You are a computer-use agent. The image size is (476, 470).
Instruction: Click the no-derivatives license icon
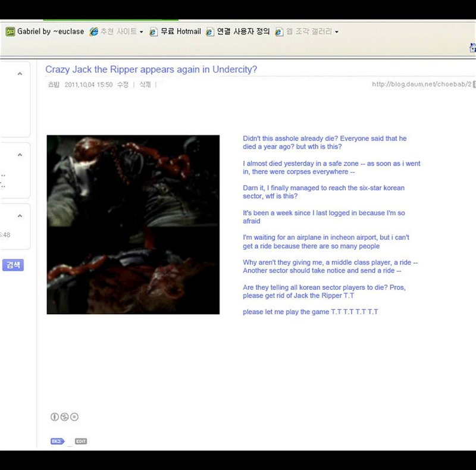(x=74, y=417)
